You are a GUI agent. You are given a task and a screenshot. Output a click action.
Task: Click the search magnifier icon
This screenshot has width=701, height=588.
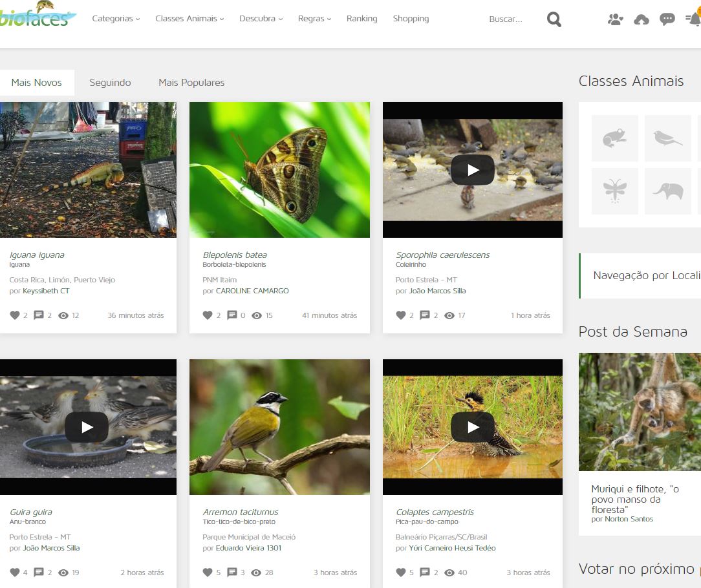coord(554,19)
